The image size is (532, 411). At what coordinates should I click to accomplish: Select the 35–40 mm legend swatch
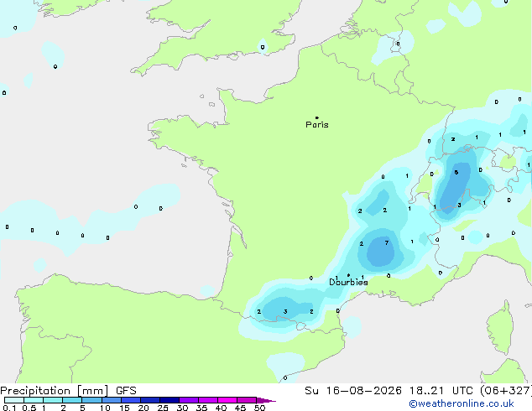(x=208, y=400)
